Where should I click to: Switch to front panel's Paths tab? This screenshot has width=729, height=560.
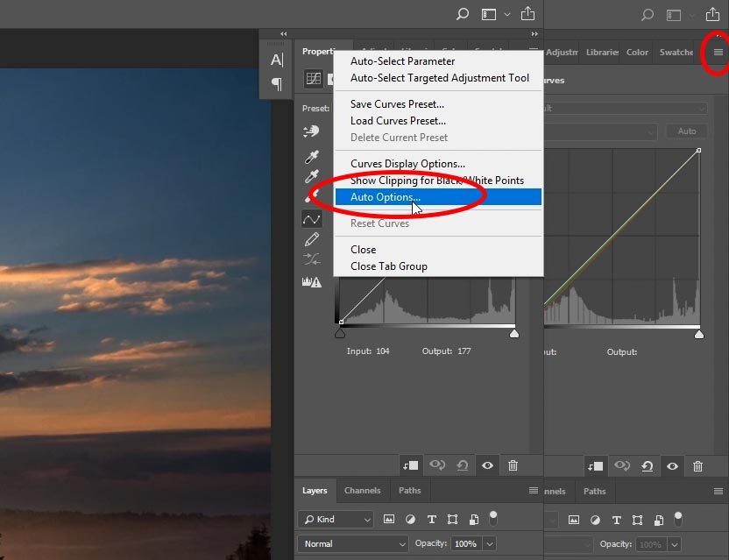pos(409,490)
